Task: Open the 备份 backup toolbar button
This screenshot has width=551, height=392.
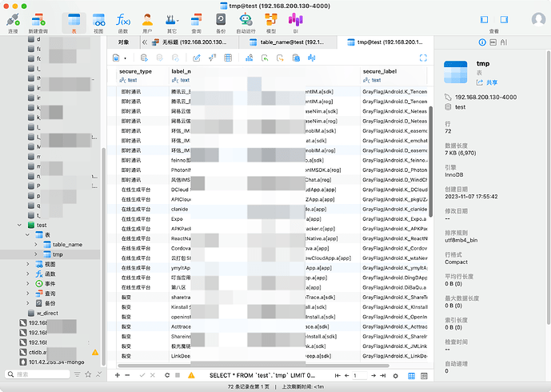Action: coord(221,23)
